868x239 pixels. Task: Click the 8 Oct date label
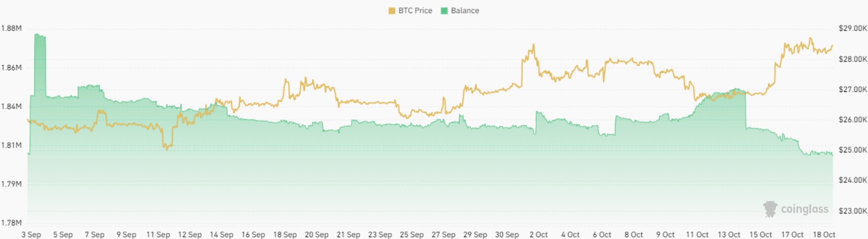point(634,234)
